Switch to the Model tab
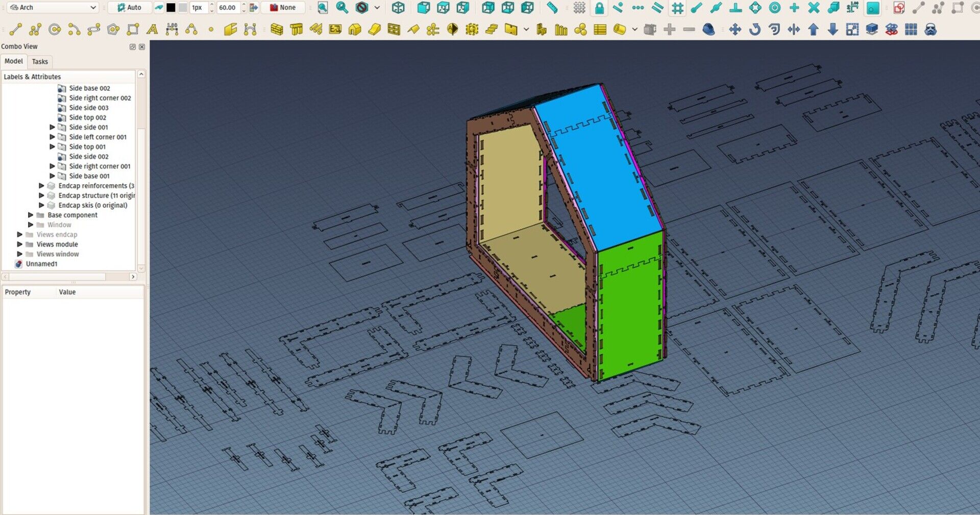The height and width of the screenshot is (515, 980). click(14, 61)
